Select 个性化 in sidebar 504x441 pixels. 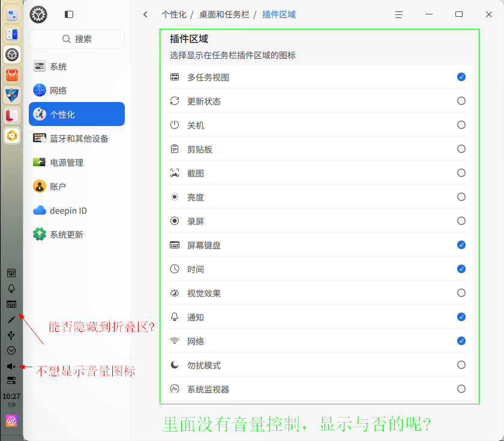click(x=77, y=114)
